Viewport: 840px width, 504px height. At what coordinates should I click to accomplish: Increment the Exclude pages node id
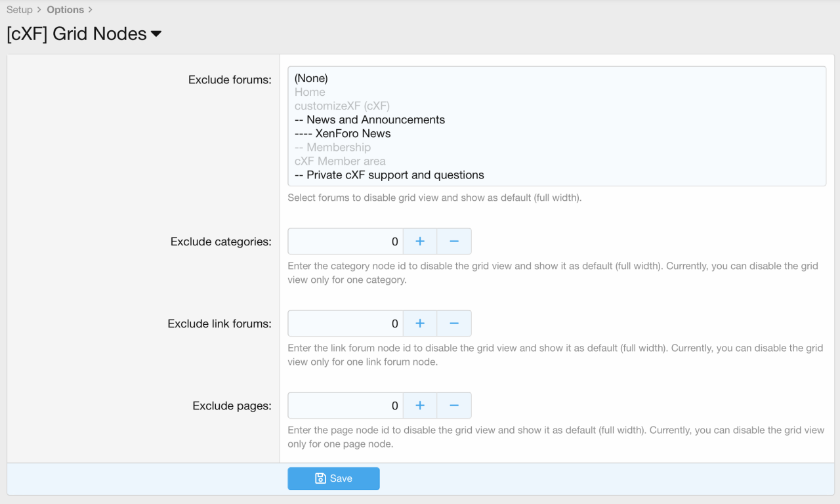point(420,406)
